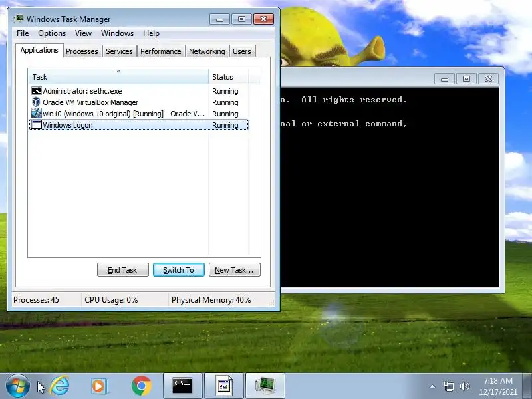Sort by the Task column header
532x399 pixels.
click(x=118, y=77)
